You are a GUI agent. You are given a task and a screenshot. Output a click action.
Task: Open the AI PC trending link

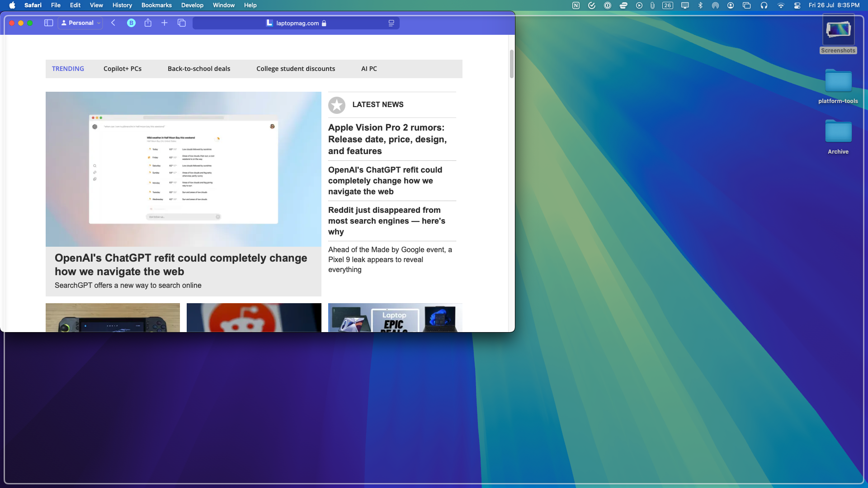(369, 69)
